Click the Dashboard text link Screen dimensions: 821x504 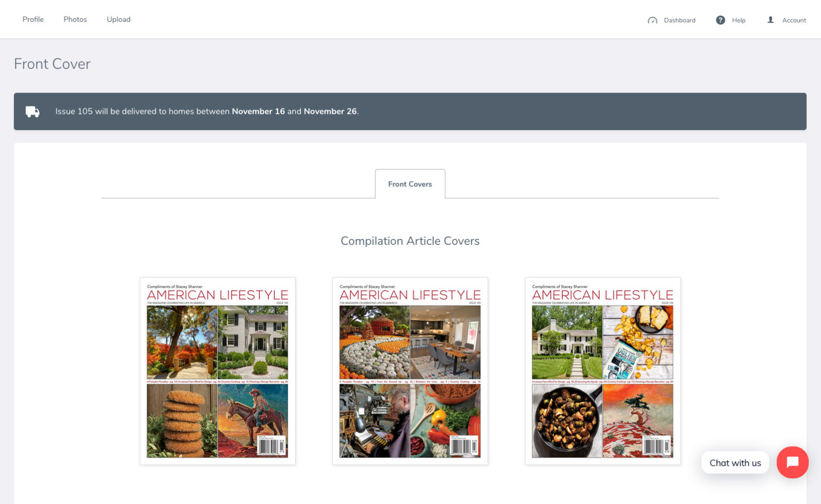pos(679,20)
